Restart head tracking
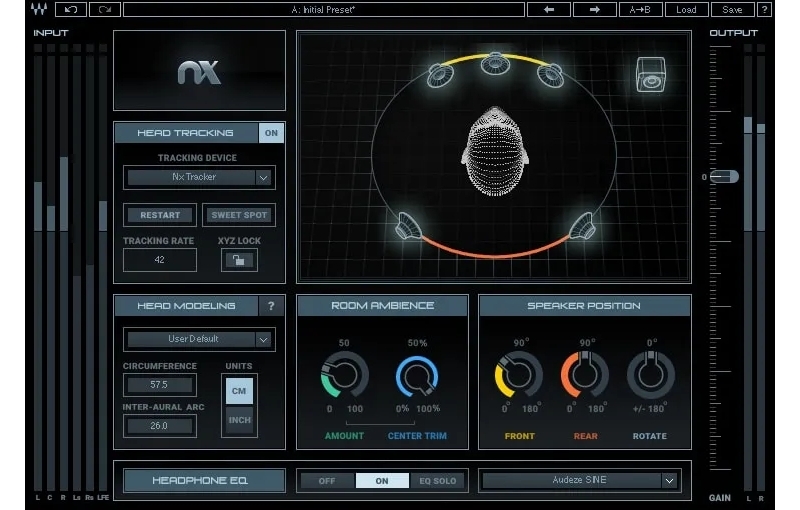800x510 pixels. click(x=160, y=215)
